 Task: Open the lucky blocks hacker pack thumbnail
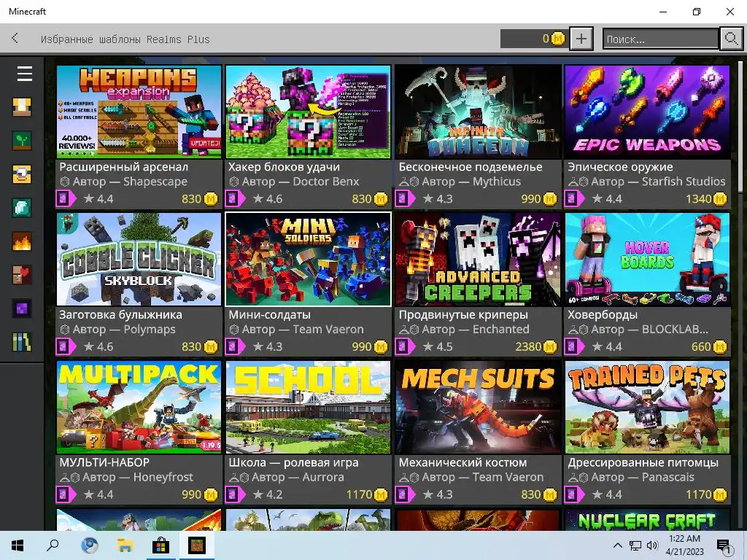point(309,112)
